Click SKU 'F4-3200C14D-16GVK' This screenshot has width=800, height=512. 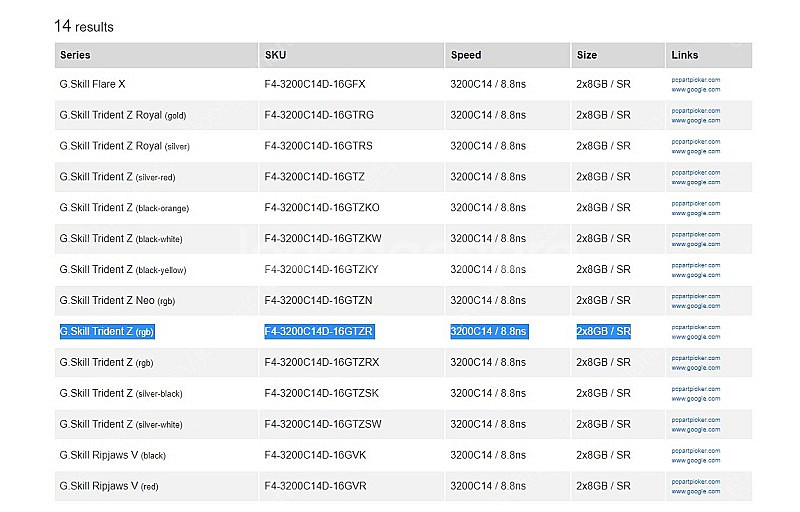pos(315,455)
